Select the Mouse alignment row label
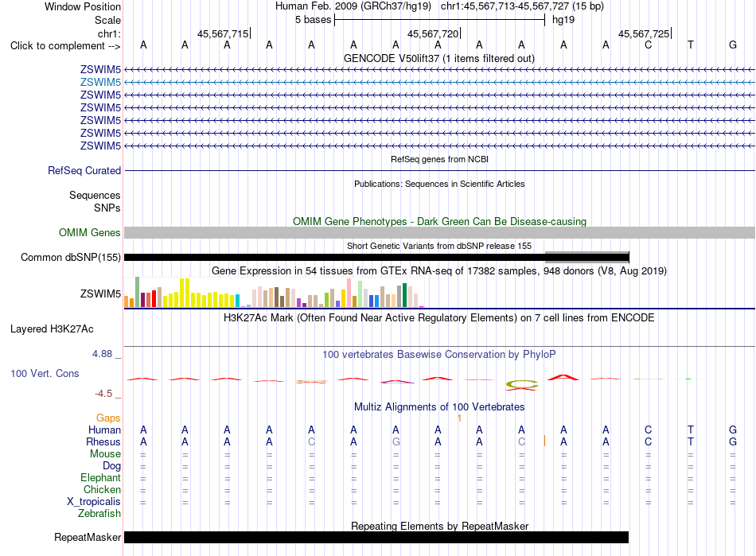The height and width of the screenshot is (556, 756). click(x=105, y=454)
